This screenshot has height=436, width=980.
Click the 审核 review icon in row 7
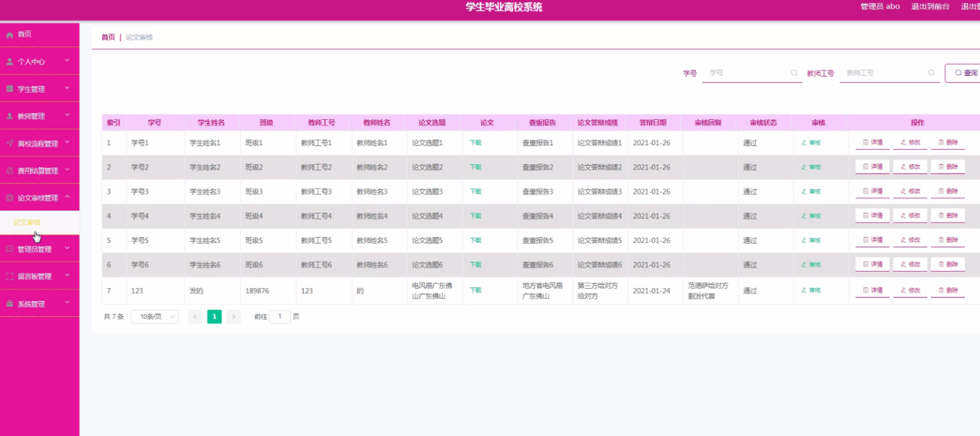pyautogui.click(x=804, y=290)
